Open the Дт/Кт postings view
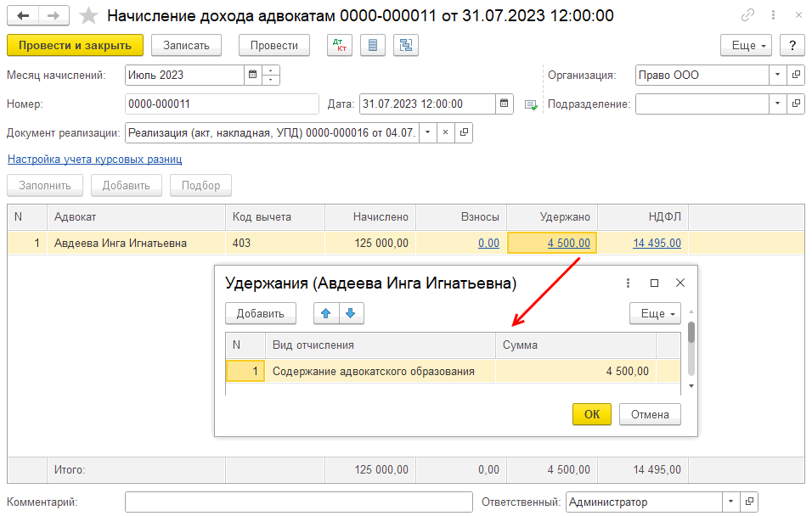 (x=340, y=45)
